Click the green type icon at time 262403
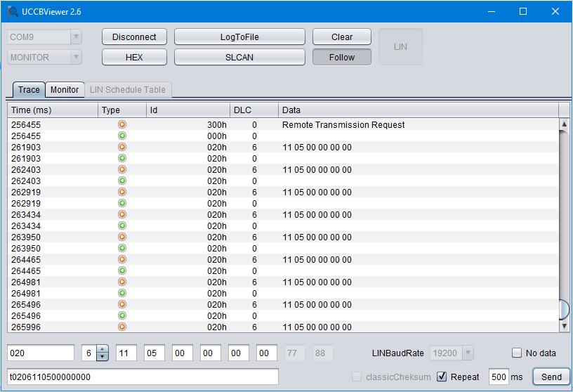The width and height of the screenshot is (573, 392). [121, 181]
